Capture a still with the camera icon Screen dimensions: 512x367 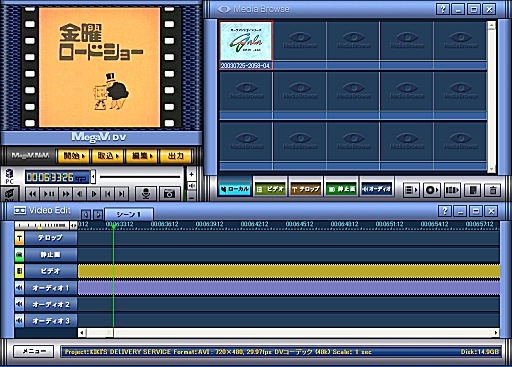click(169, 193)
